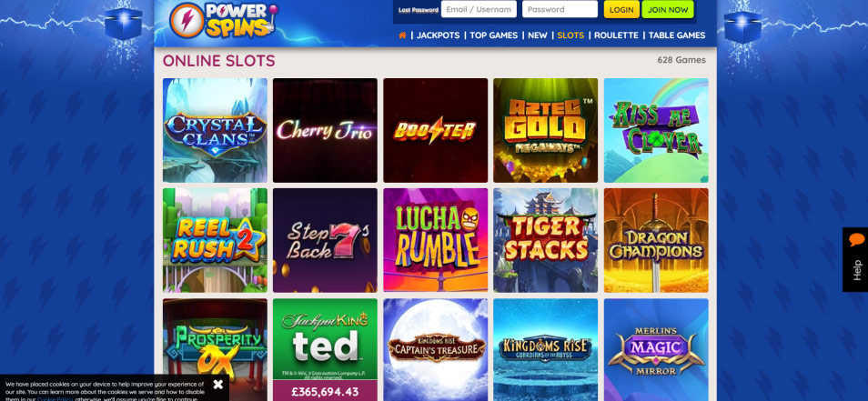
Task: Dismiss the cookie notice with X
Action: pos(218,385)
